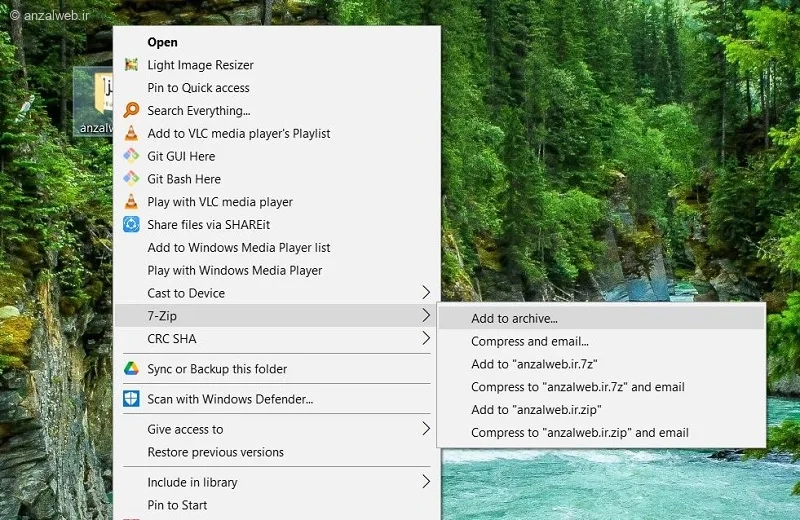The width and height of the screenshot is (800, 520).
Task: Choose Compress and email...
Action: click(602, 341)
